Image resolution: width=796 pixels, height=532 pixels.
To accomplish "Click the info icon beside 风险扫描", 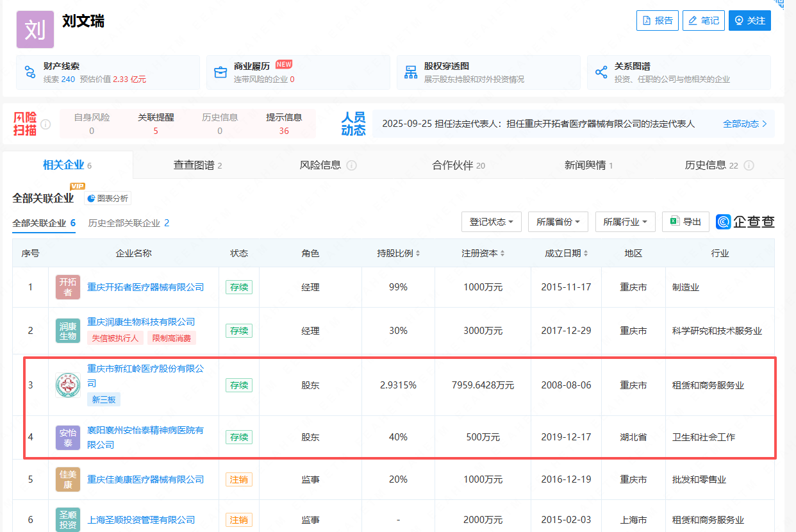I will coord(46,124).
